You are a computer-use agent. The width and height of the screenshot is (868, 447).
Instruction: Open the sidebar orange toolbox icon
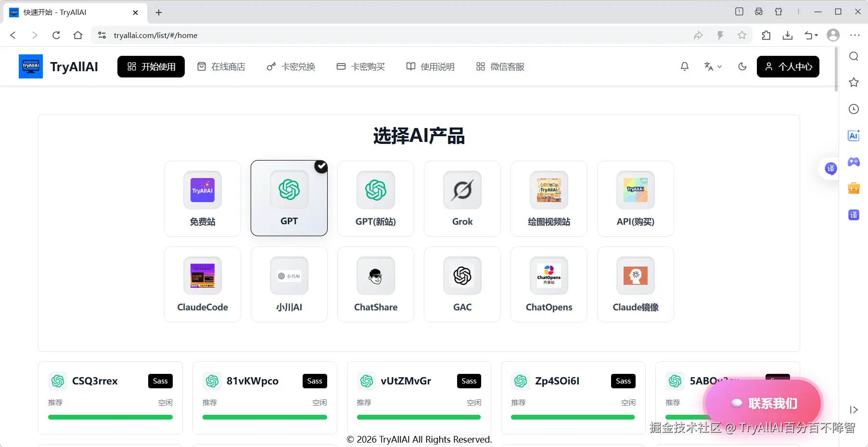(x=854, y=188)
